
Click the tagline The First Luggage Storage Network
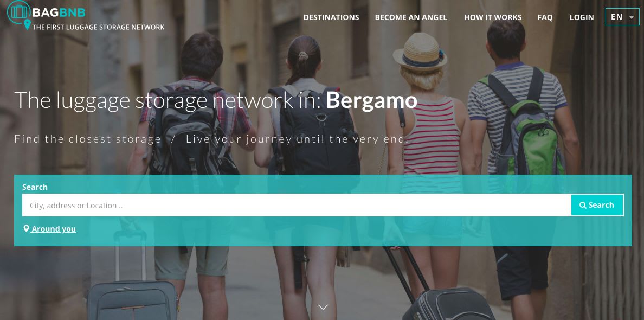[98, 27]
